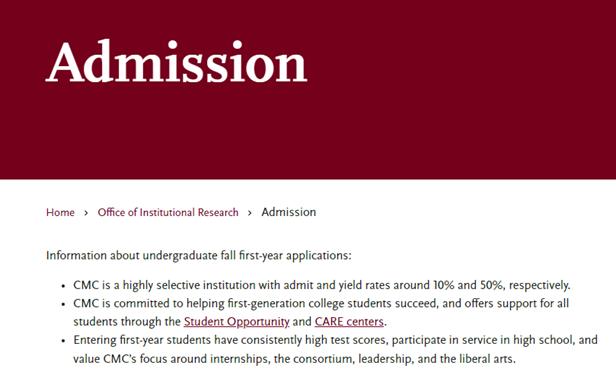
Task: Go to Office of Institutional Research breadcrumb
Action: (x=168, y=212)
